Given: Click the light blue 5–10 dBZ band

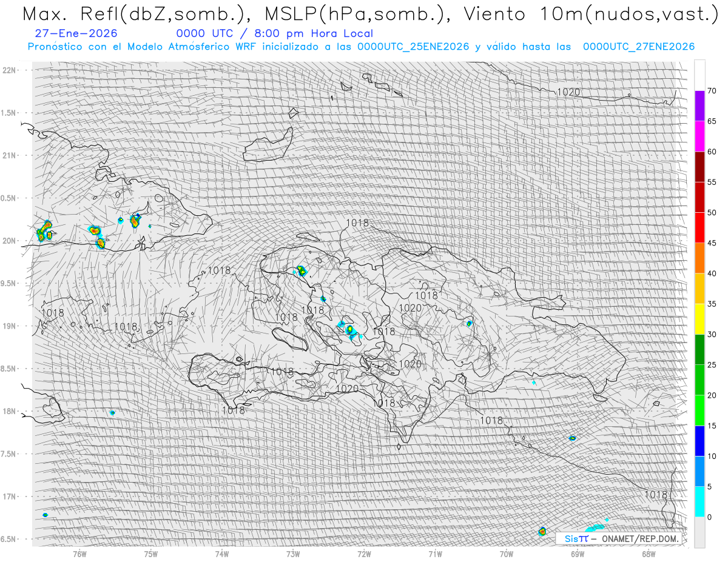Looking at the screenshot, I should click(699, 471).
